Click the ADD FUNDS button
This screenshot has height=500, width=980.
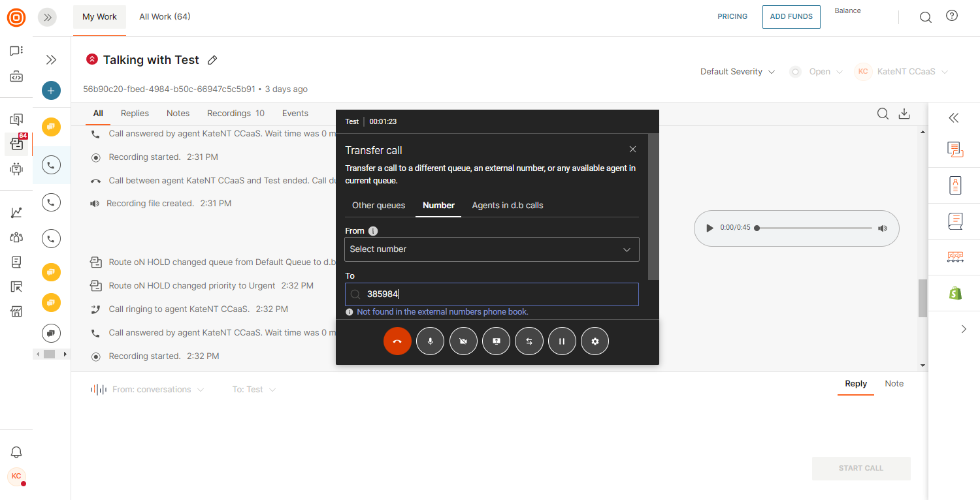[791, 17]
